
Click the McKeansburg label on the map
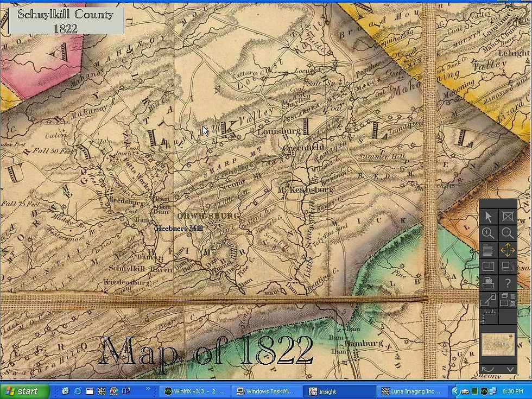(x=306, y=189)
